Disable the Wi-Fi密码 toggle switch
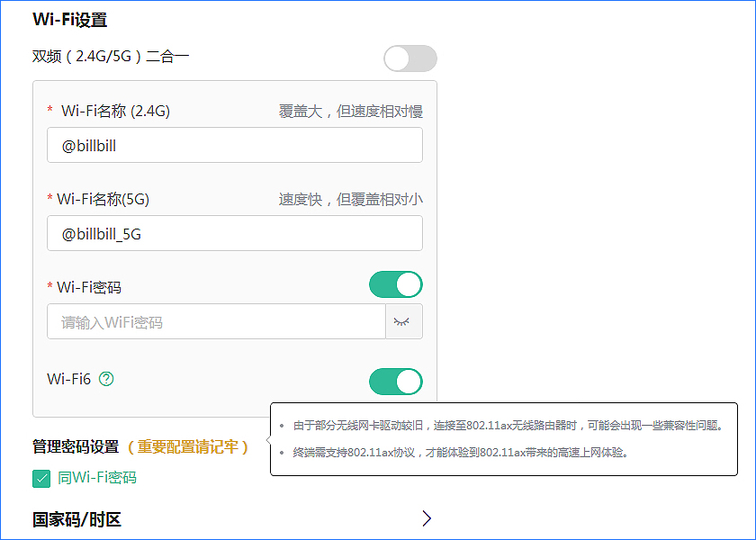Image resolution: width=756 pixels, height=540 pixels. (396, 283)
